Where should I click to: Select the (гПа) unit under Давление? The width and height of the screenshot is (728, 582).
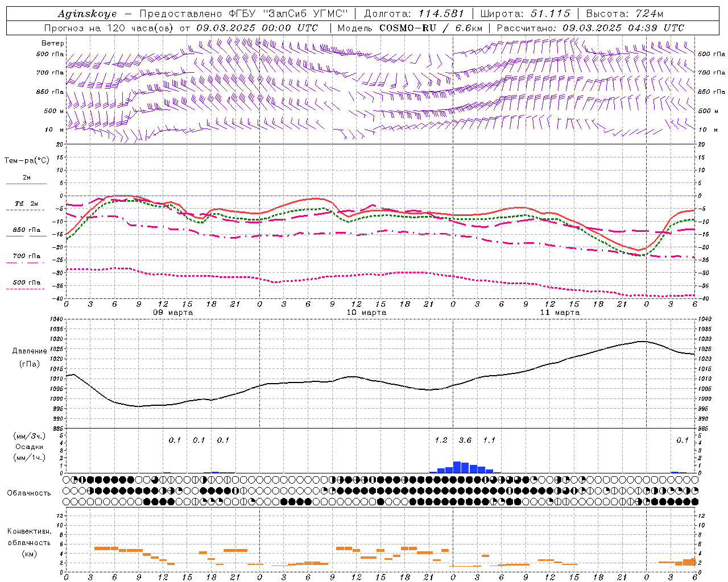pos(30,364)
